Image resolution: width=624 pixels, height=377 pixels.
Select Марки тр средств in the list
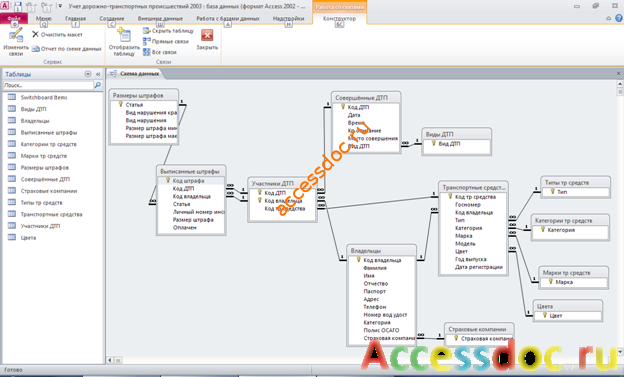click(44, 156)
